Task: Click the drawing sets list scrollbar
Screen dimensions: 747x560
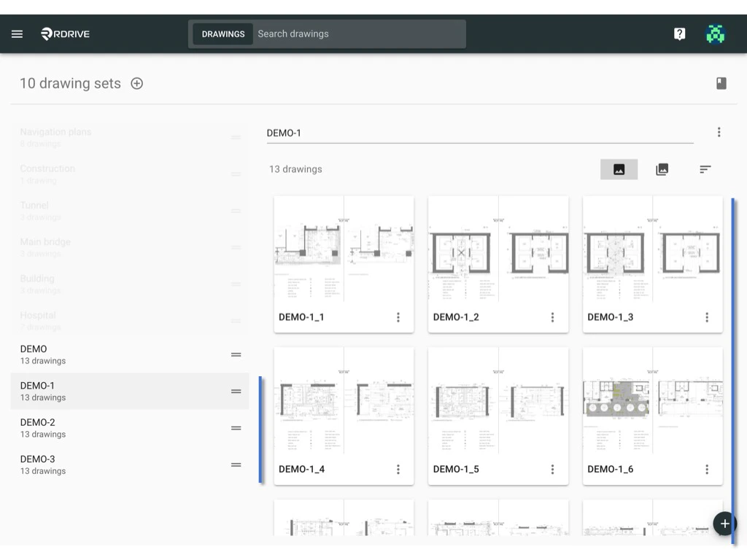Action: coord(260,429)
